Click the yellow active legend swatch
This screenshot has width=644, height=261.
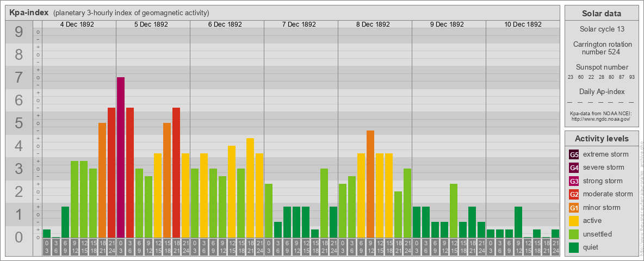(574, 221)
